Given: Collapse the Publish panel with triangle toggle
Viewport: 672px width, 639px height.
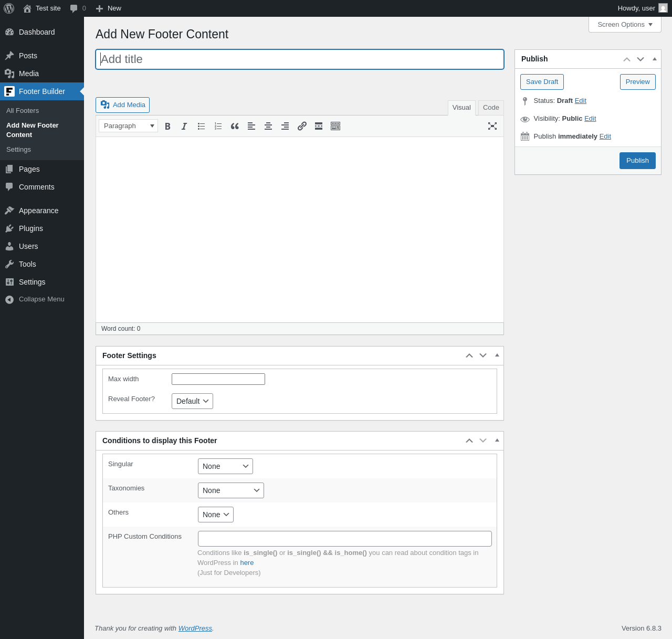Looking at the screenshot, I should tap(654, 59).
